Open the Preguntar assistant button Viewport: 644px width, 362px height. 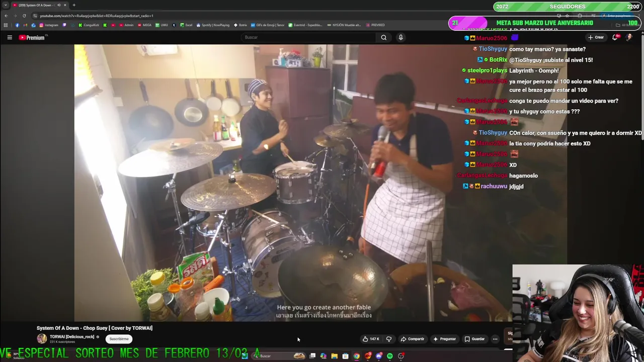444,339
